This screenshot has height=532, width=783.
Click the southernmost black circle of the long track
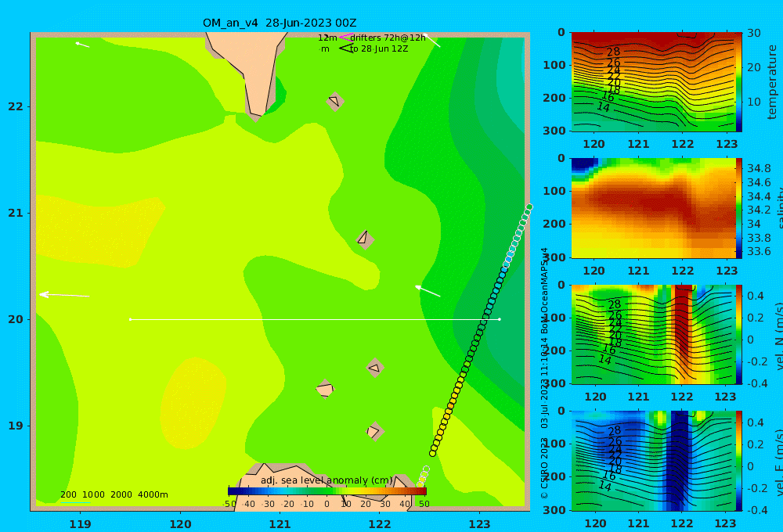(433, 453)
